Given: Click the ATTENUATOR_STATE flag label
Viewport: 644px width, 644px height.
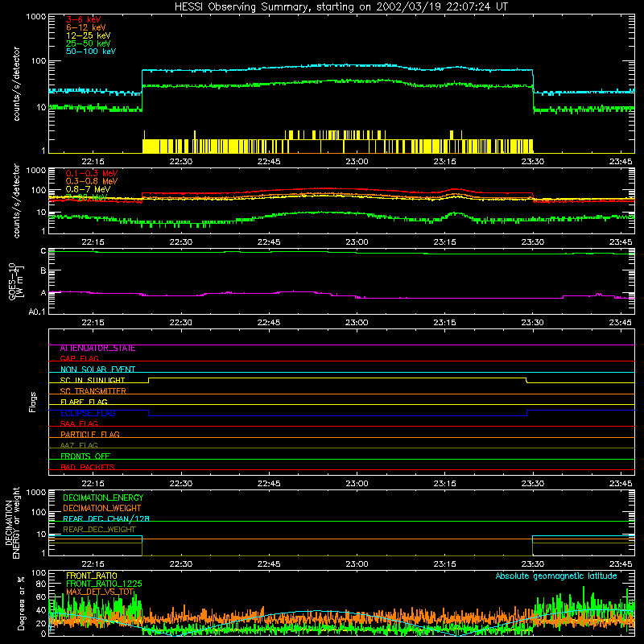Looking at the screenshot, I should pyautogui.click(x=97, y=349).
